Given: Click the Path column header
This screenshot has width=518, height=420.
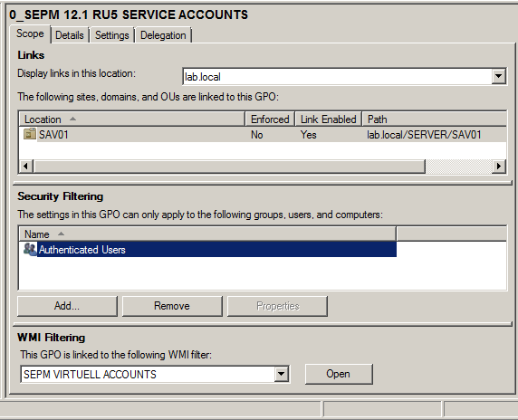Looking at the screenshot, I should coord(435,119).
